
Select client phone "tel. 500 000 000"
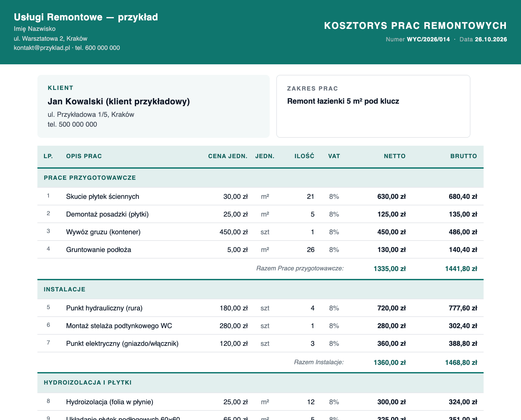click(73, 124)
